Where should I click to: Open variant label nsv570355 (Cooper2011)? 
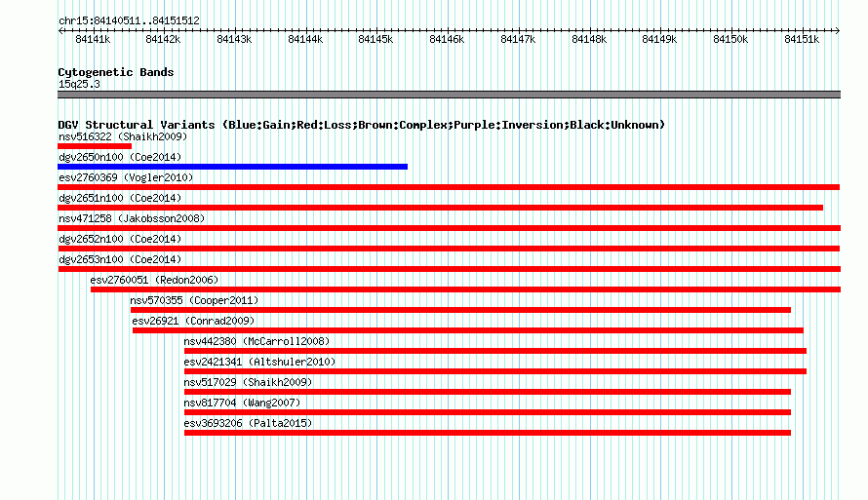pyautogui.click(x=194, y=300)
